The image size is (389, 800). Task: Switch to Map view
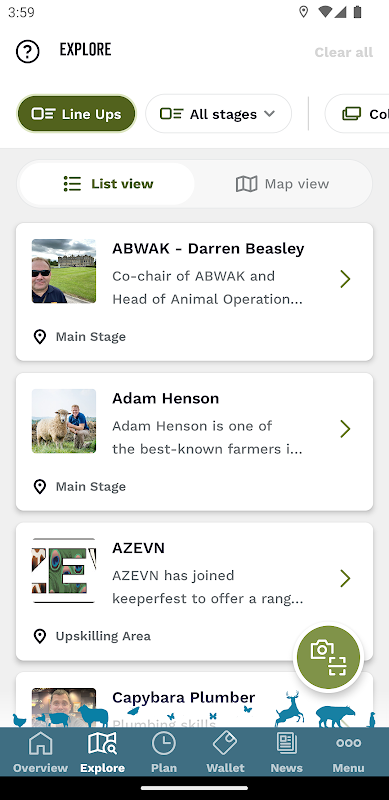coord(283,184)
